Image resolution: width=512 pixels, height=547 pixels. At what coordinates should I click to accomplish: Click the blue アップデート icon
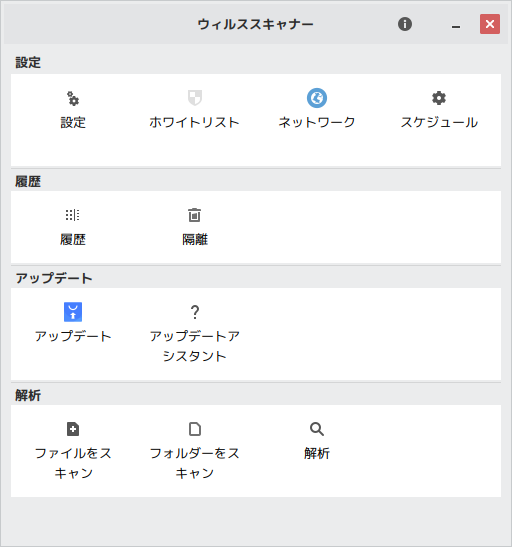pyautogui.click(x=73, y=312)
